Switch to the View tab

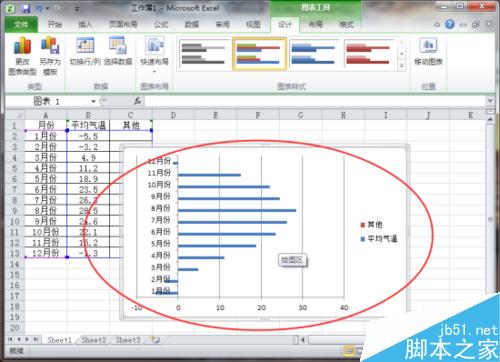coord(253,24)
